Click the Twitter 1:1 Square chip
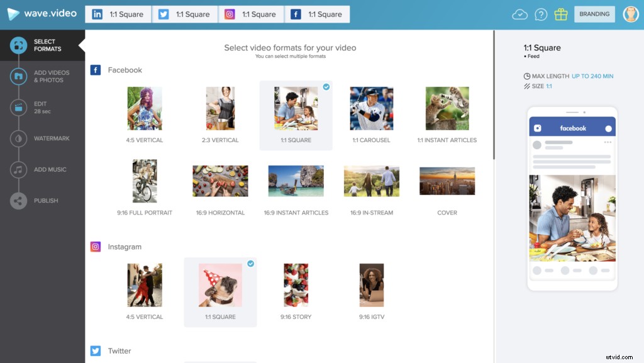This screenshot has height=363, width=644. [x=184, y=14]
